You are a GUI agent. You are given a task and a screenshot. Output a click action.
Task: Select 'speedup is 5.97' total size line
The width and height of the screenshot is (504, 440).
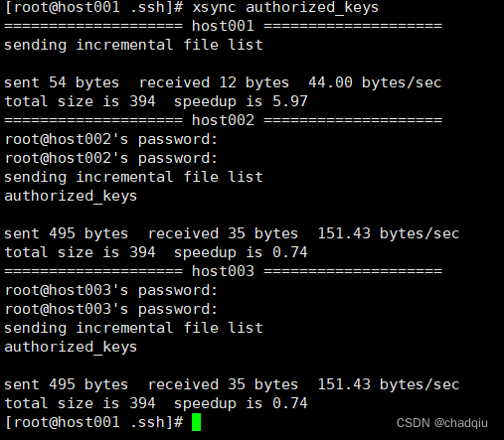pyautogui.click(x=156, y=101)
